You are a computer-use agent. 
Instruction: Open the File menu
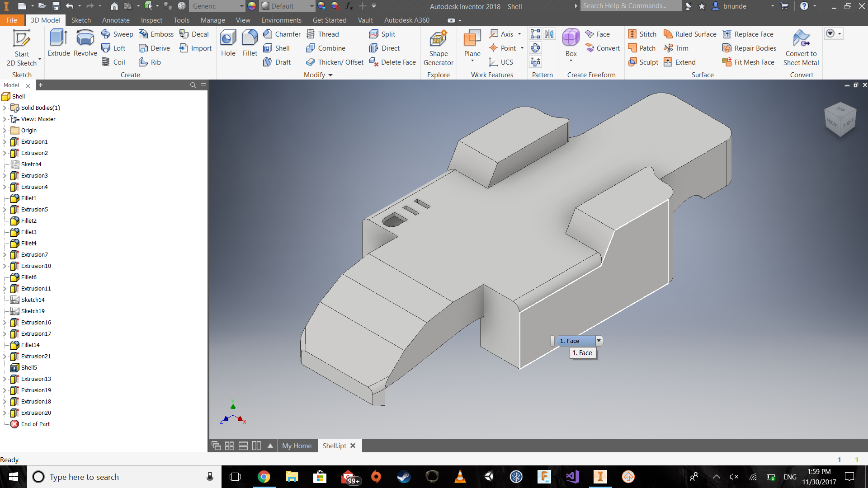12,20
